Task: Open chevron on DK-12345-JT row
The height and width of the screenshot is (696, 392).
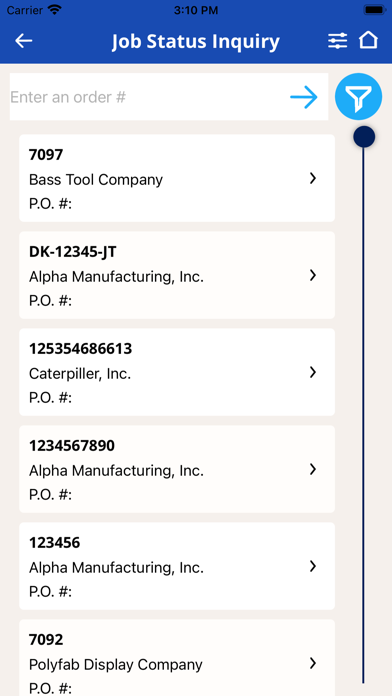Action: (313, 275)
